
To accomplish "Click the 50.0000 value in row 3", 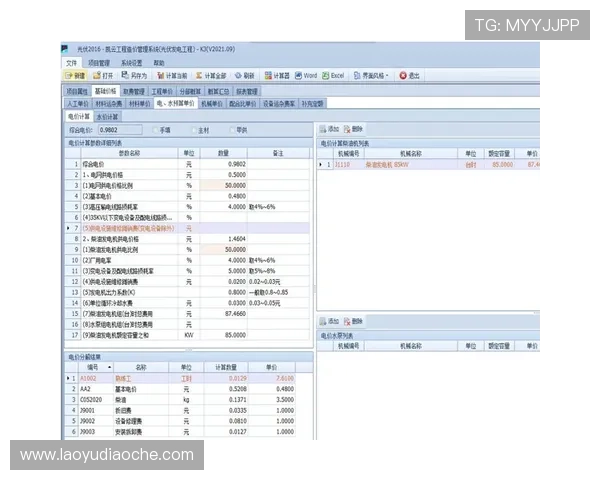I will tap(223, 186).
